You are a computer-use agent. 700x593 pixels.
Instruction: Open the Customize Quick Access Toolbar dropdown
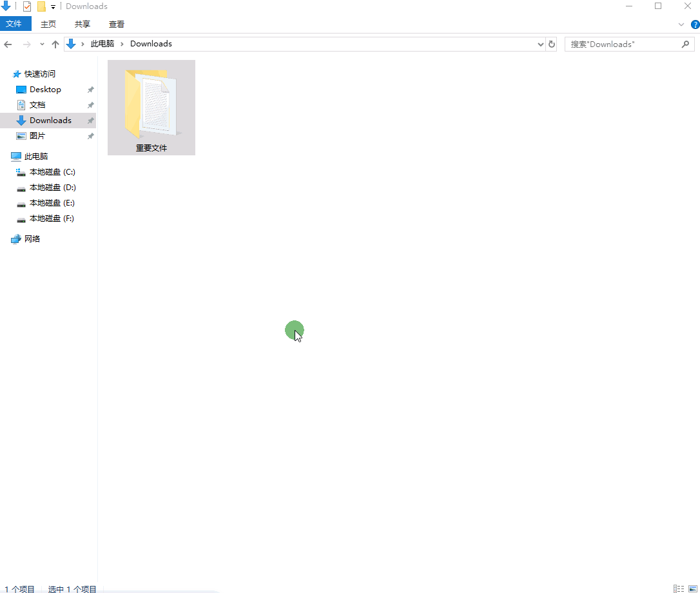tap(53, 6)
